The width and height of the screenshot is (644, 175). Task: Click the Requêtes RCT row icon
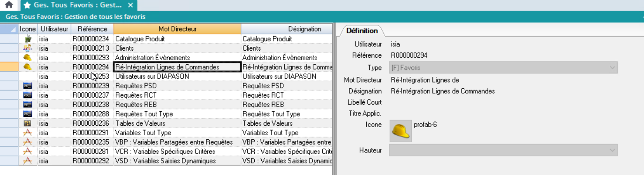coord(28,95)
